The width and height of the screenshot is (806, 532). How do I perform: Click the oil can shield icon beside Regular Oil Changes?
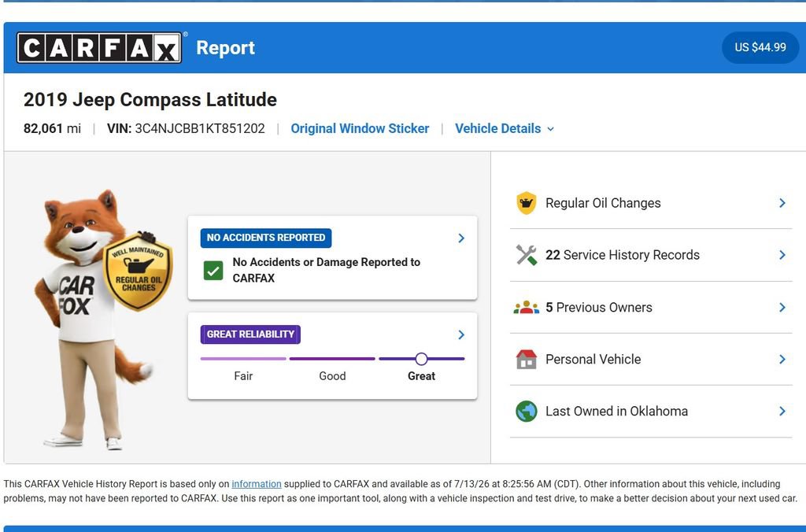(x=526, y=203)
